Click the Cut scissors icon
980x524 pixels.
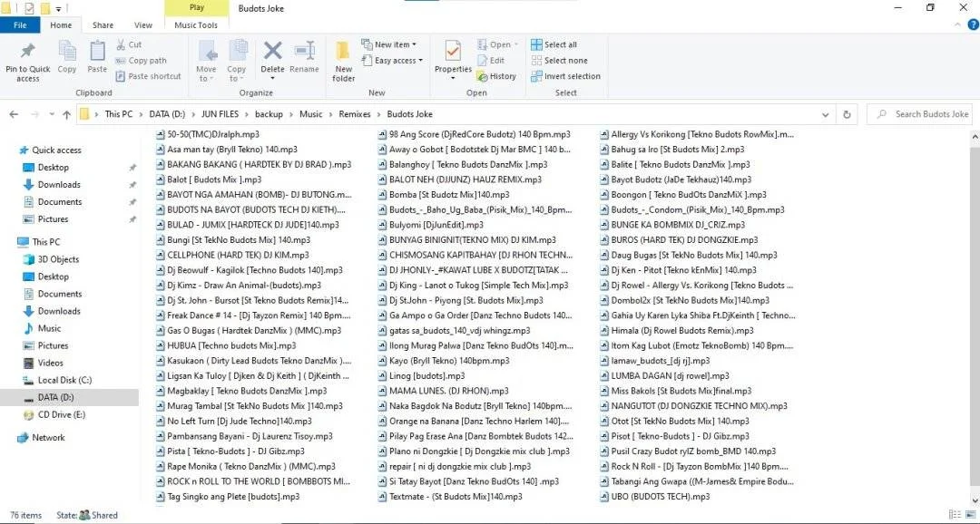click(122, 44)
